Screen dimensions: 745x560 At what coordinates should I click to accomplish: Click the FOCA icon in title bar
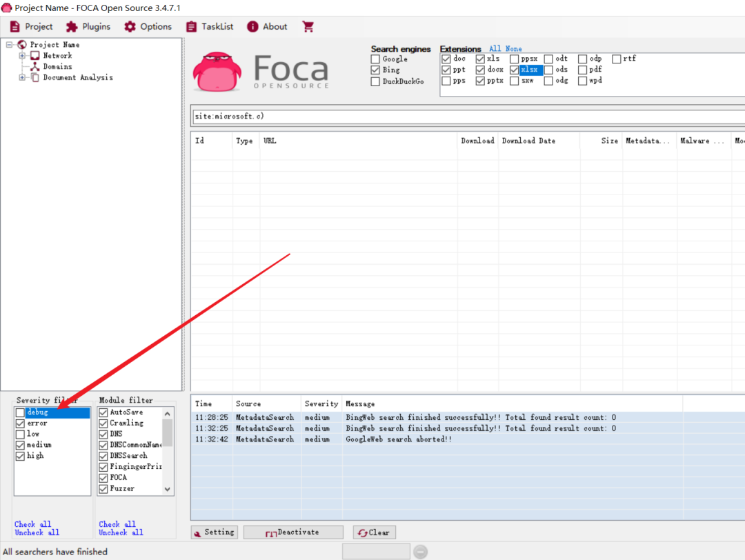(x=7, y=8)
